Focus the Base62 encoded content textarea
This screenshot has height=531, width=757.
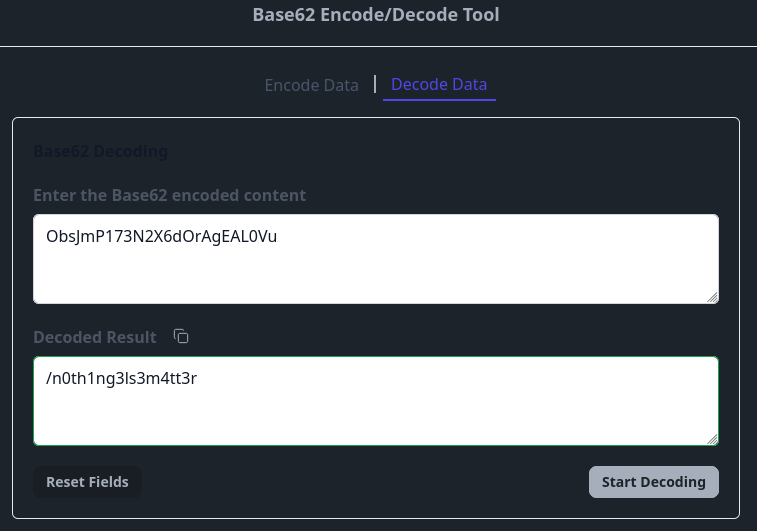tap(375, 270)
